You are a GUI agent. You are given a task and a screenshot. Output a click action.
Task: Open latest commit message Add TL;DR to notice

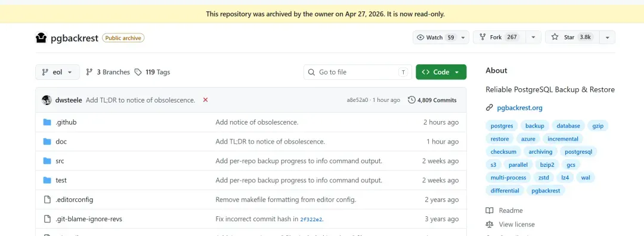(141, 100)
